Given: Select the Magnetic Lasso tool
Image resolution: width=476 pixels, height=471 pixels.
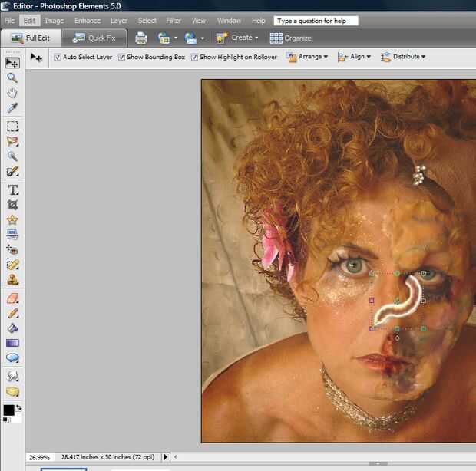Looking at the screenshot, I should [12, 141].
